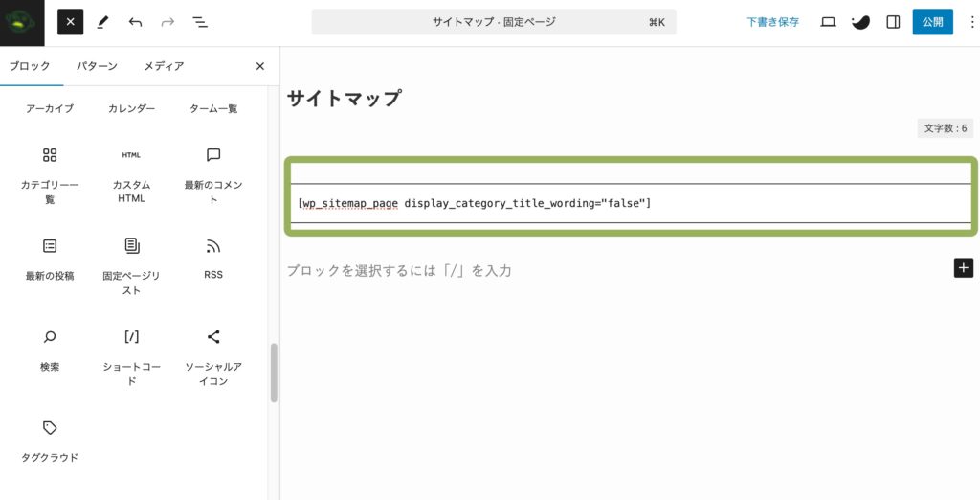This screenshot has height=500, width=980.
Task: Click the サイトマップ page title
Action: tap(344, 99)
